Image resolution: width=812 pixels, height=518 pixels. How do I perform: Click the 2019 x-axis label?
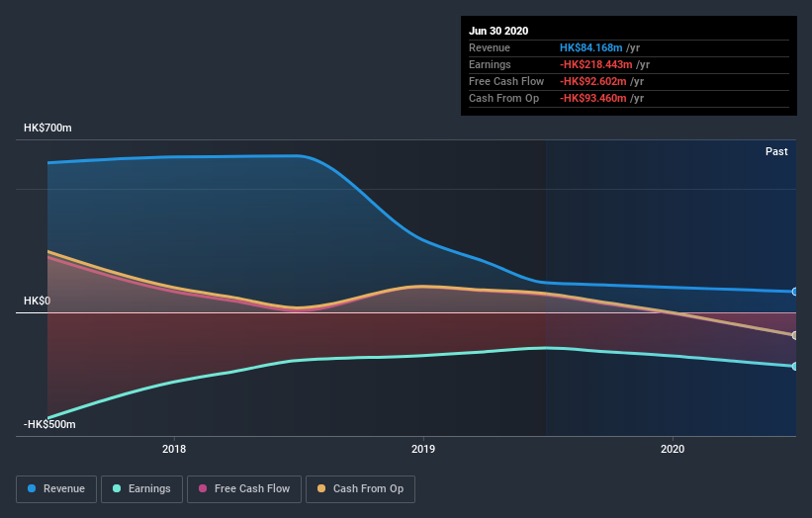[x=423, y=449]
